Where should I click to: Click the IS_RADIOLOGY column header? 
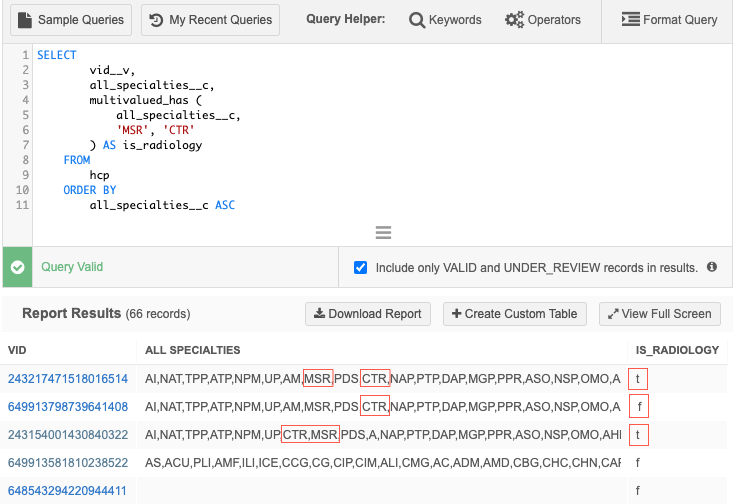[x=677, y=350]
